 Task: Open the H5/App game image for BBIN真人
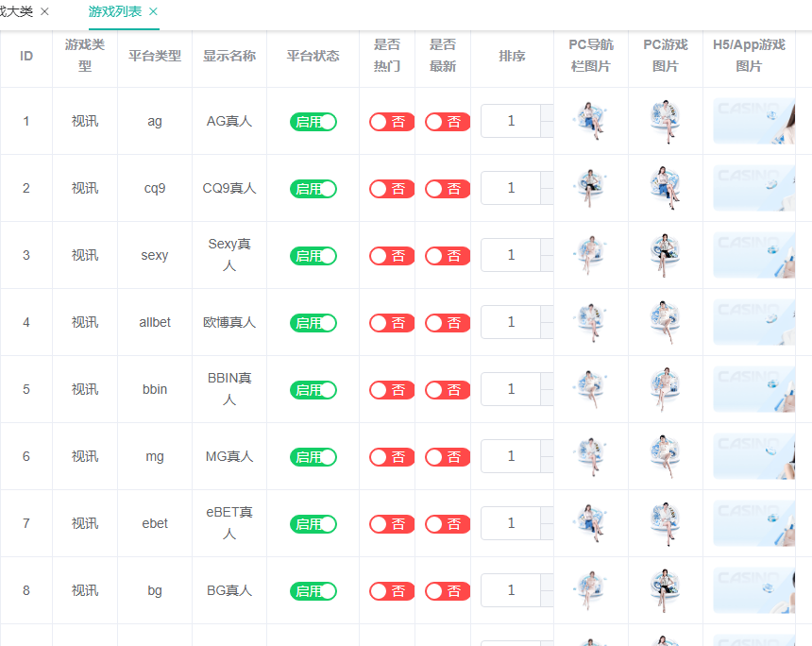[x=754, y=389]
